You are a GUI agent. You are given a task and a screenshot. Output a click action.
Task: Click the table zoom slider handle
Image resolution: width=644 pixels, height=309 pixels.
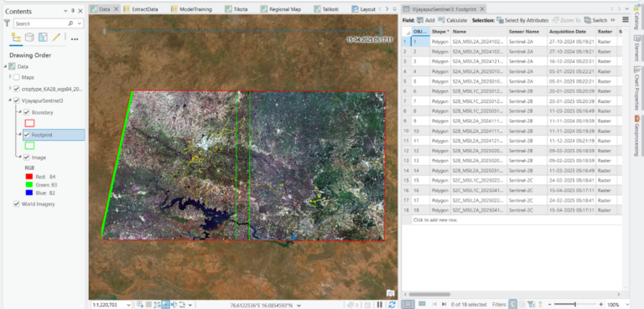click(x=575, y=305)
